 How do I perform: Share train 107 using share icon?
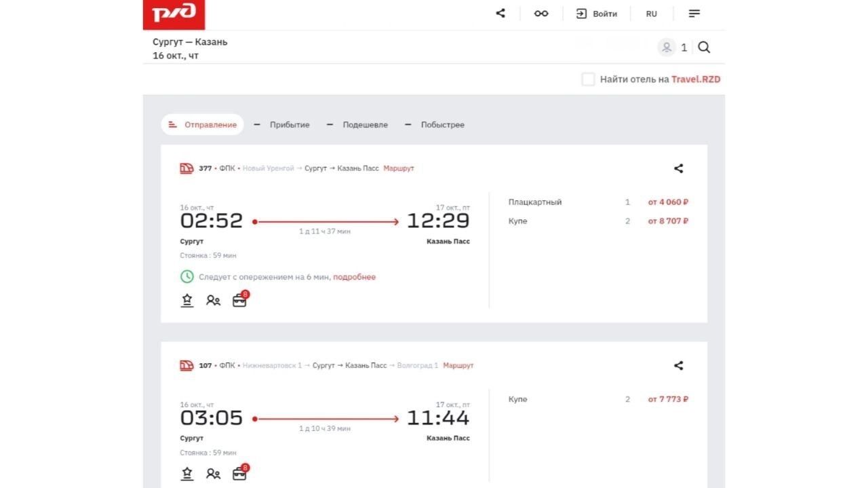678,366
